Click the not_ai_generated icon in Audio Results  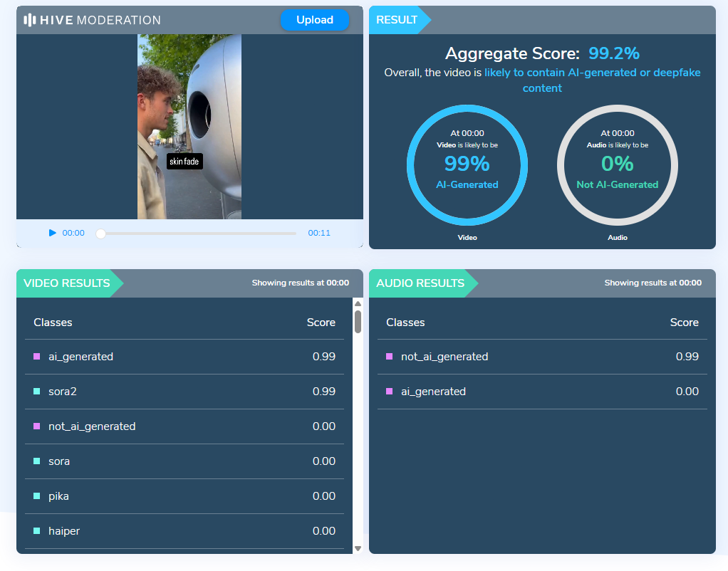point(389,357)
